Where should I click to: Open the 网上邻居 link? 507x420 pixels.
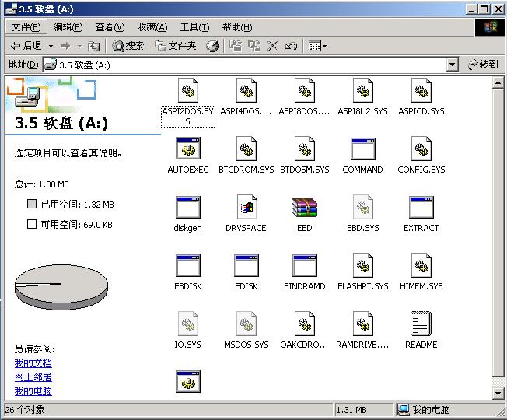pyautogui.click(x=33, y=377)
